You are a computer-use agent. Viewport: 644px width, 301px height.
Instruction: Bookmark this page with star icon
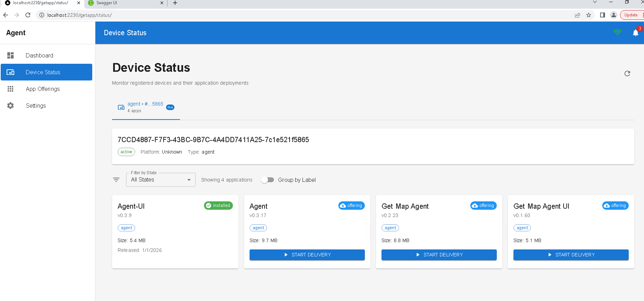click(589, 15)
